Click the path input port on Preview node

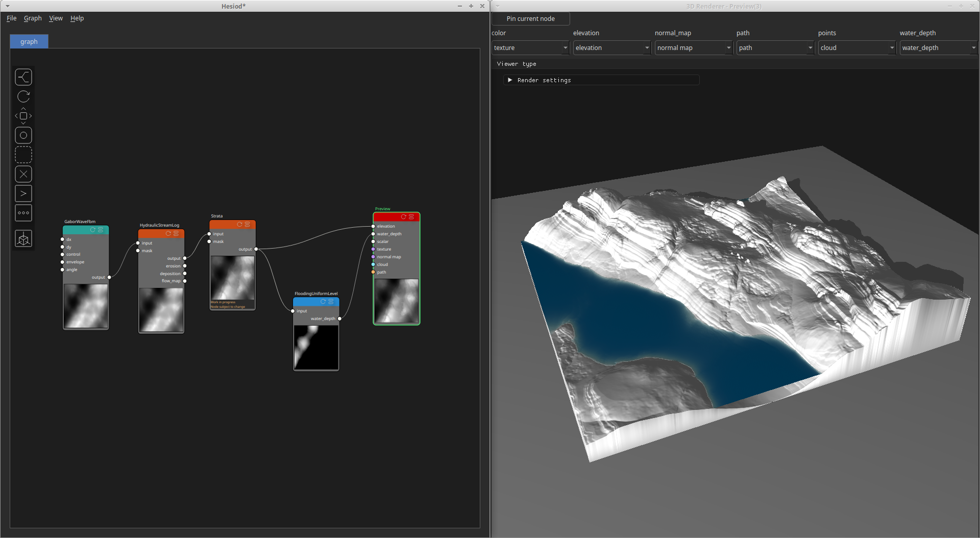point(373,272)
